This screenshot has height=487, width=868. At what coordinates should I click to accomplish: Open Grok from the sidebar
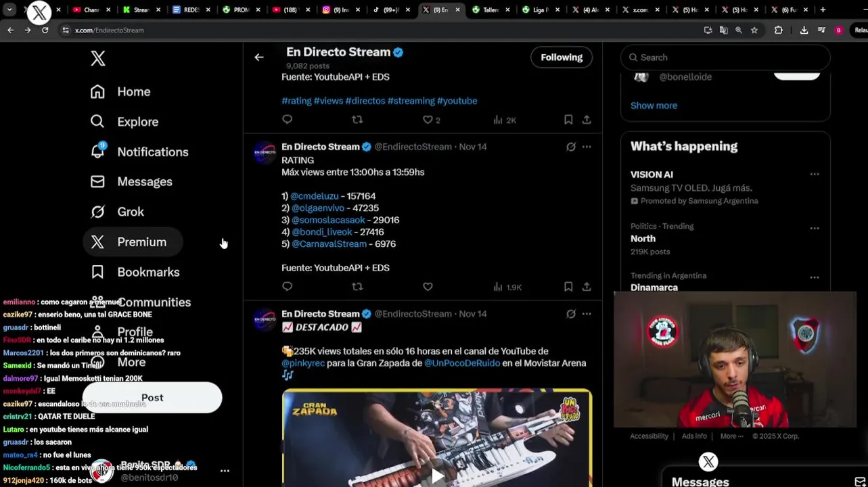pos(117,212)
